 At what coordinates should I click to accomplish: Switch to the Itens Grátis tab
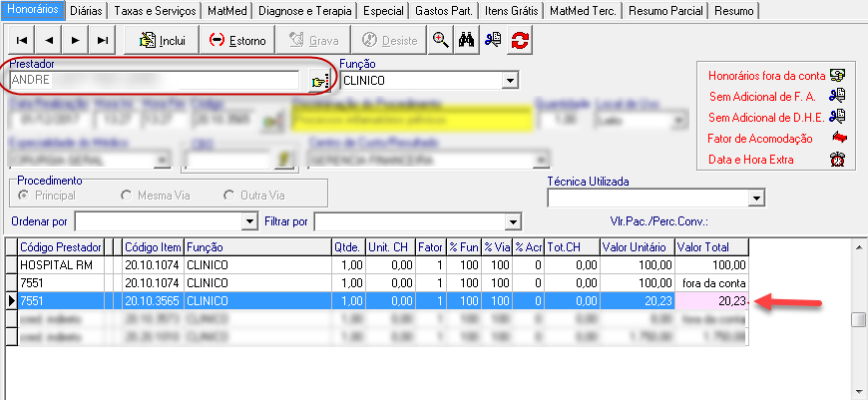click(511, 11)
